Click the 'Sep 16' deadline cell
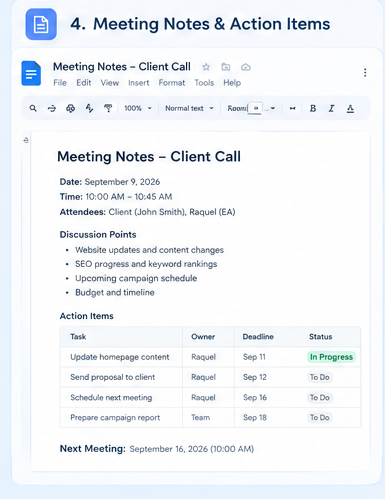Viewport: 385px width, 499px height. point(255,398)
